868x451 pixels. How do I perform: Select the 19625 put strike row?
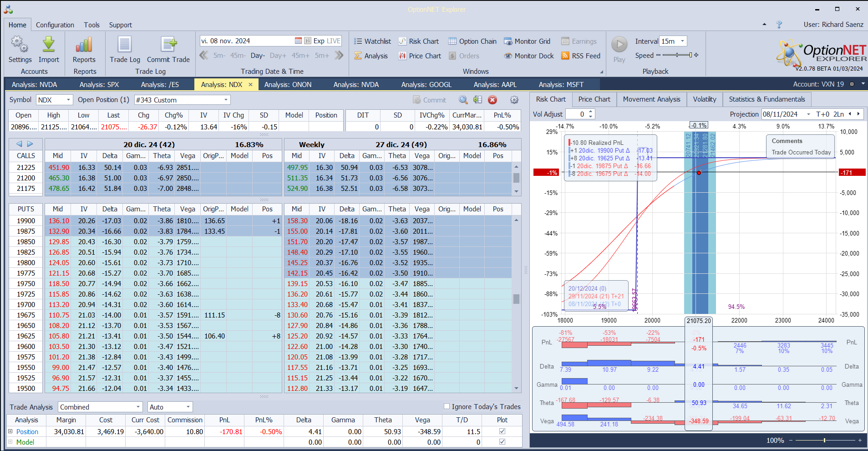[x=146, y=336]
